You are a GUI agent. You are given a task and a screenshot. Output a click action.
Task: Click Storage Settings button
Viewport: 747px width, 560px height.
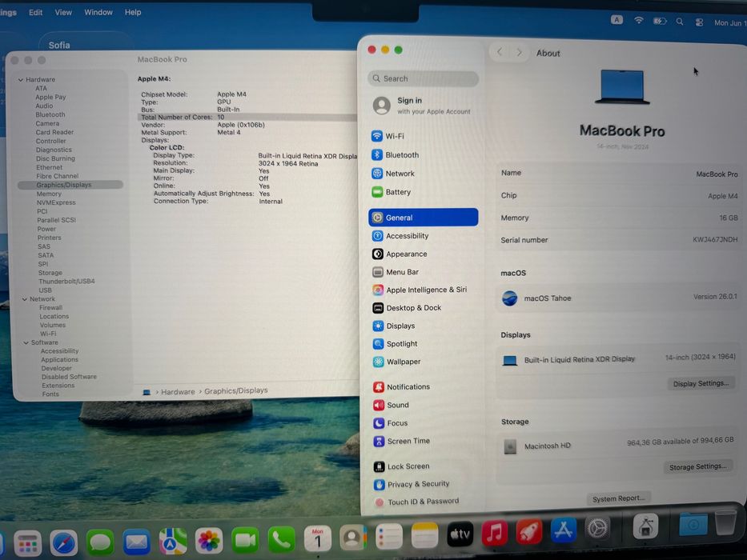pos(698,466)
